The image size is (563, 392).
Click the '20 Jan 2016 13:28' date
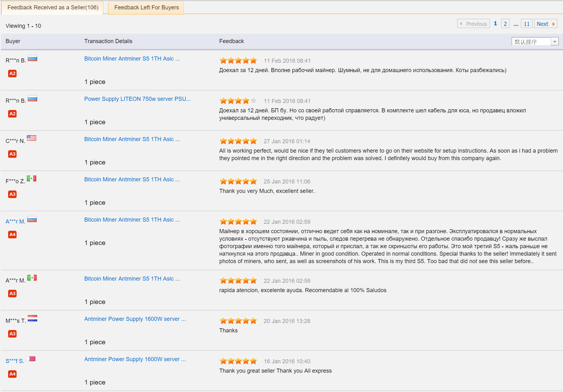[x=287, y=321]
